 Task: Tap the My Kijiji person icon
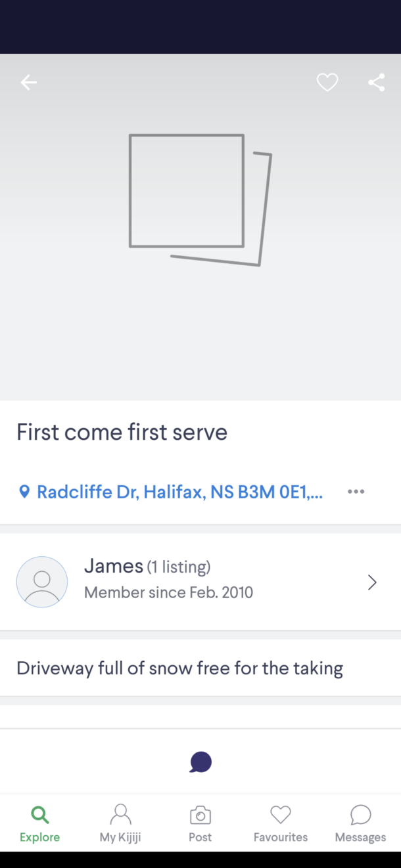point(120,814)
